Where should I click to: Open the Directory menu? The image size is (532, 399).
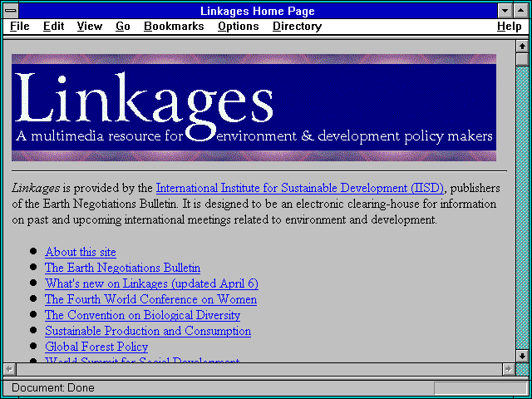click(x=298, y=26)
